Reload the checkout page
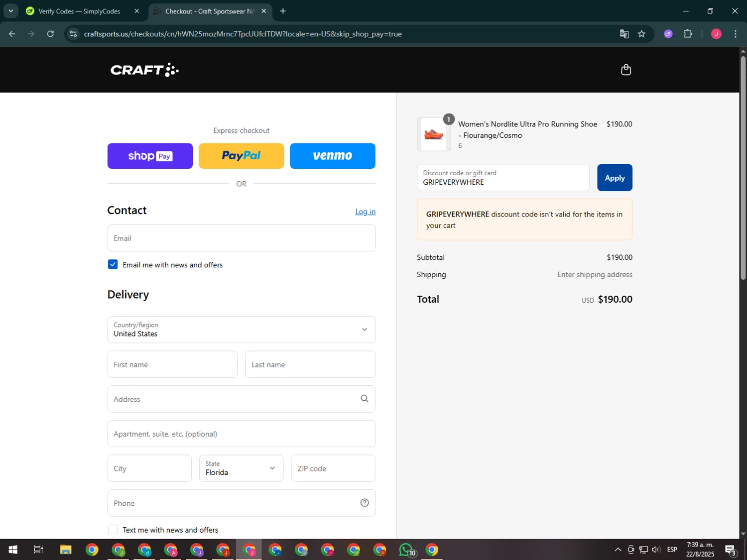This screenshot has width=747, height=560. click(50, 34)
